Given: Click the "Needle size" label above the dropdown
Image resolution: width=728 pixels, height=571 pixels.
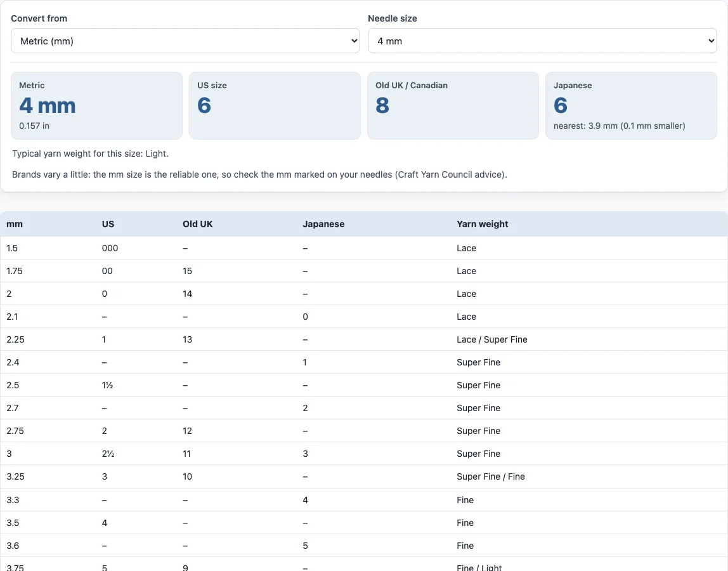Looking at the screenshot, I should pyautogui.click(x=393, y=18).
